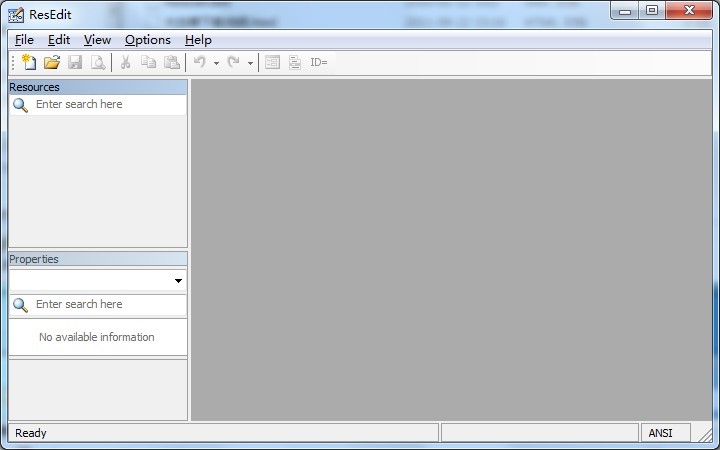This screenshot has height=450, width=720.
Task: Open a file using the folder icon
Action: point(52,62)
